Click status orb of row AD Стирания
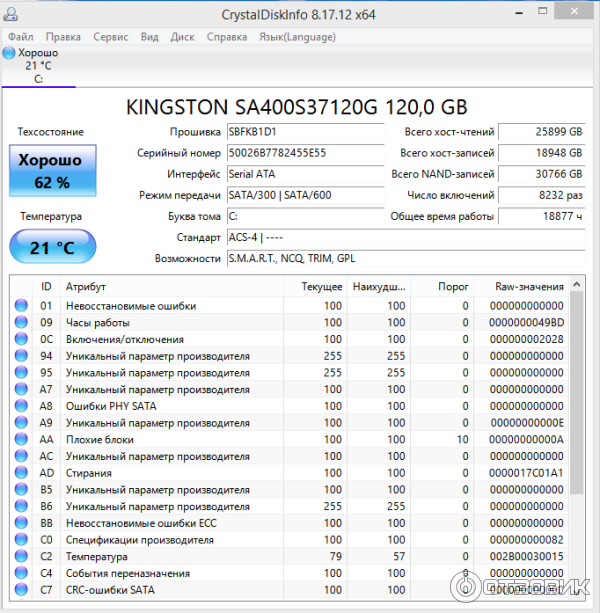600x613 pixels. click(x=21, y=473)
